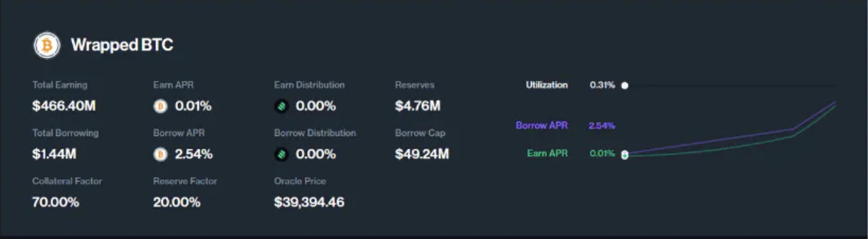Click the purple 2.54% chart value
868x239 pixels.
[x=602, y=125]
